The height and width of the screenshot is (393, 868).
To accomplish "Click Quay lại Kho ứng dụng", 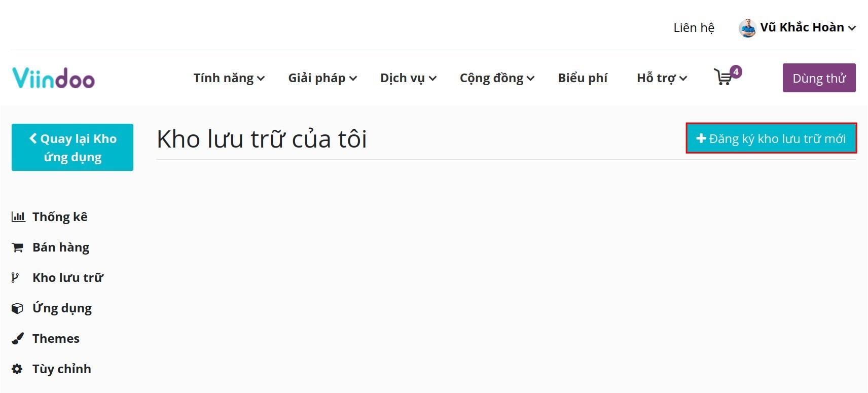I will [x=72, y=147].
